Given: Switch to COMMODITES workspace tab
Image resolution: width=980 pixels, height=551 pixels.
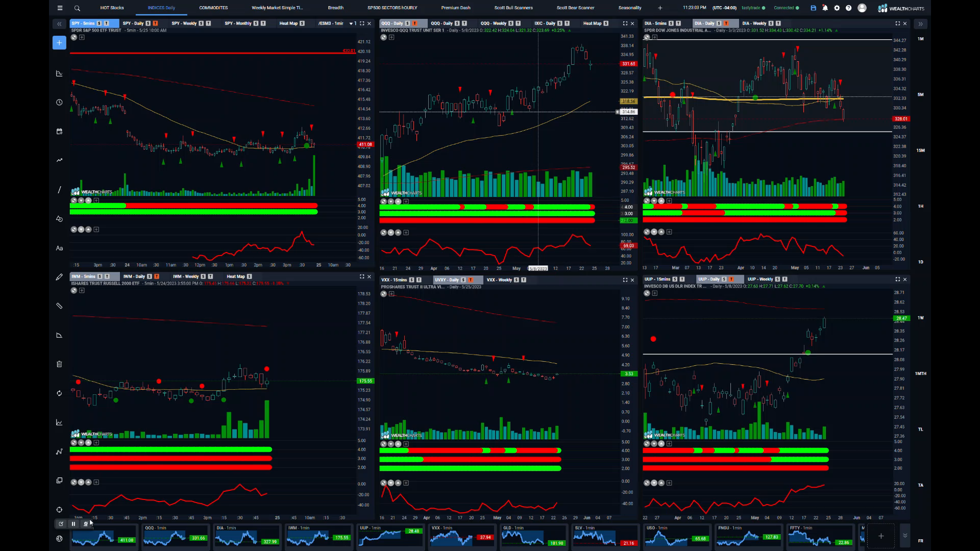Looking at the screenshot, I should [213, 8].
